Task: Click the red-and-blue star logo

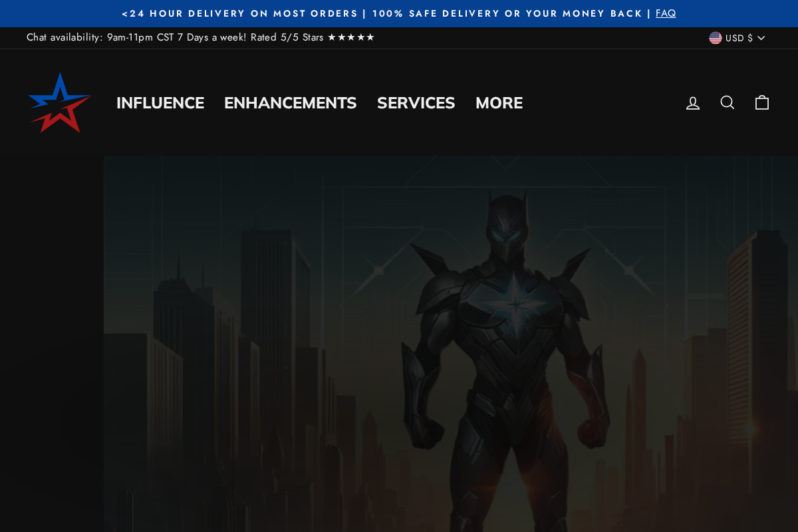Action: 60,102
